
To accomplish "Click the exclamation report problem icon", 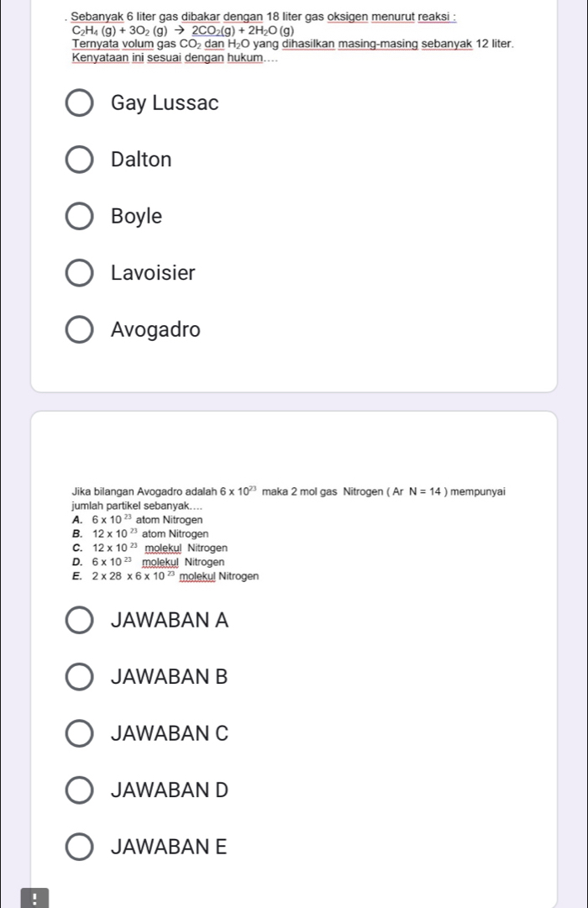I will [x=34, y=898].
